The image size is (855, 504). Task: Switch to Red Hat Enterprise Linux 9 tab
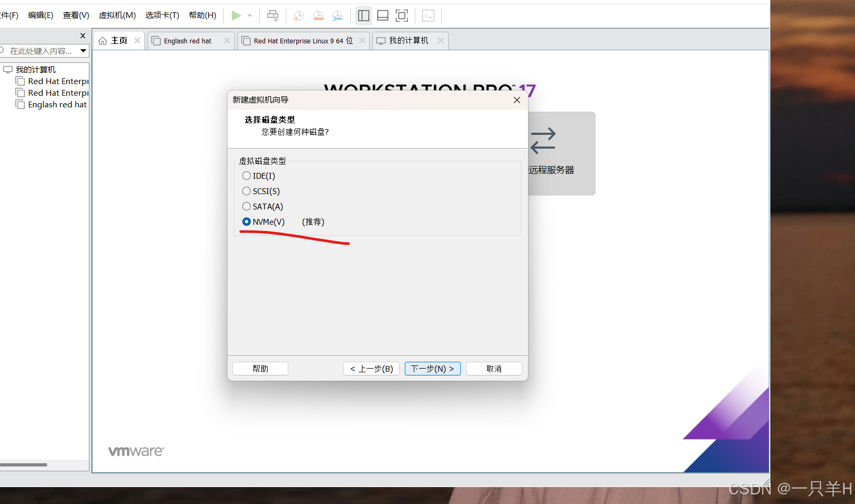point(303,41)
